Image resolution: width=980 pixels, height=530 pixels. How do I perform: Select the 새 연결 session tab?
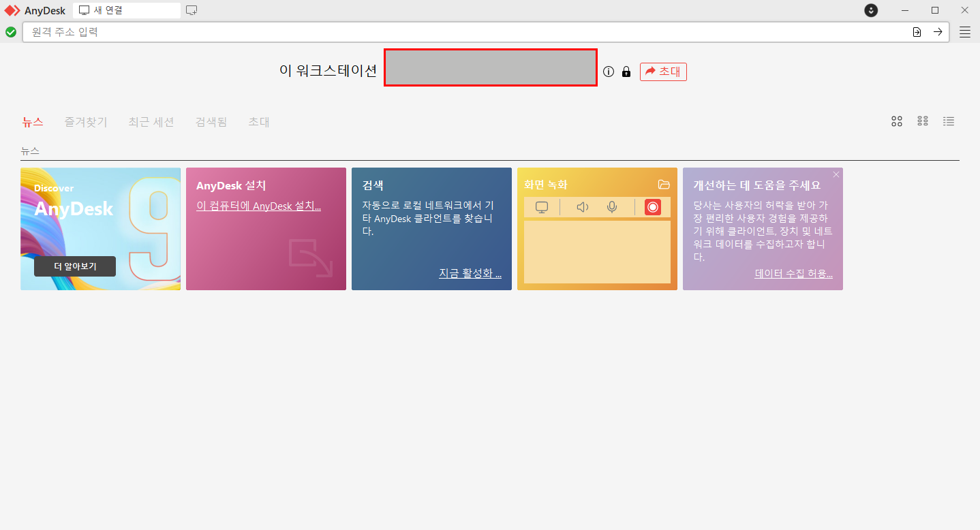(x=127, y=10)
